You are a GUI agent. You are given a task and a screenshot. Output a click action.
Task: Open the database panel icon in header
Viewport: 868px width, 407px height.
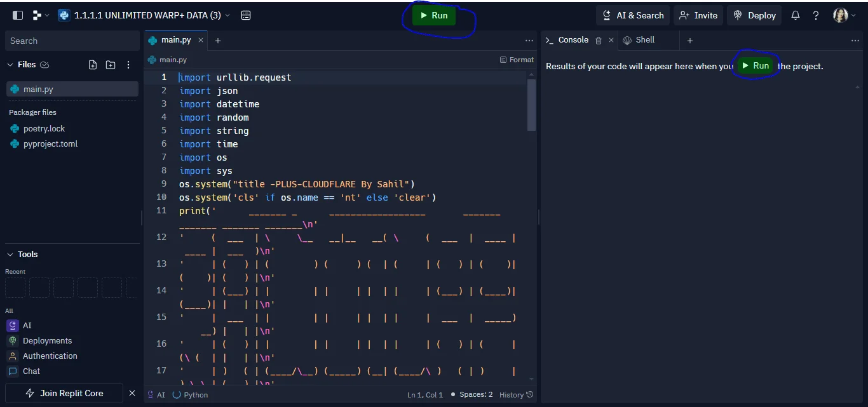[x=246, y=15]
